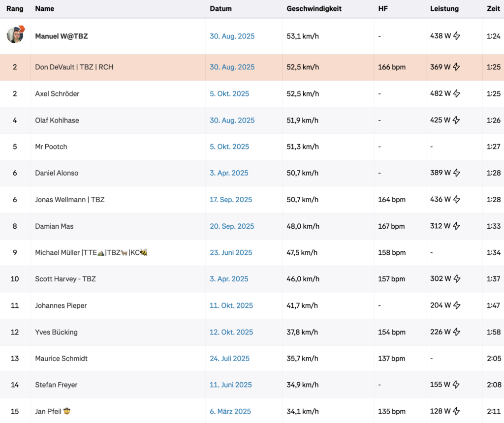
Task: Click lightning icon next to 389 W
Action: pyautogui.click(x=456, y=173)
